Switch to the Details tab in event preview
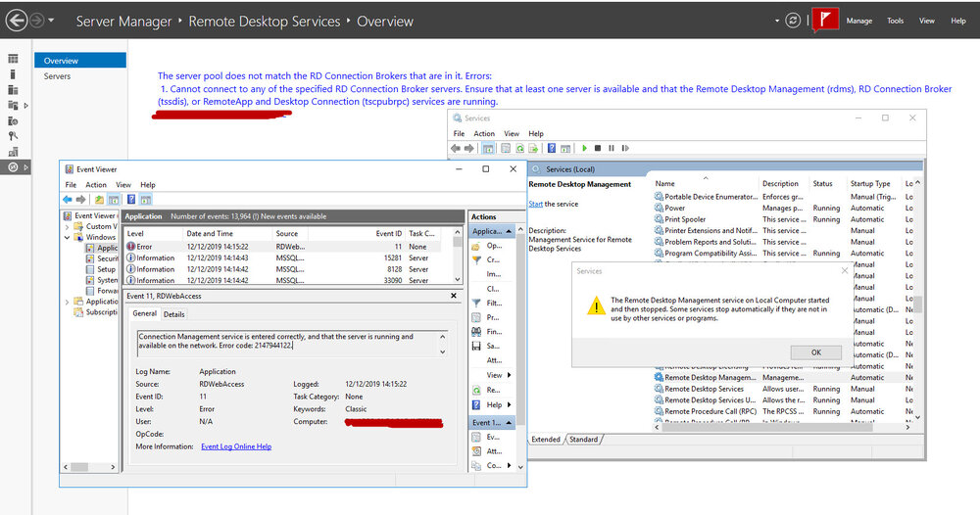 click(x=173, y=314)
